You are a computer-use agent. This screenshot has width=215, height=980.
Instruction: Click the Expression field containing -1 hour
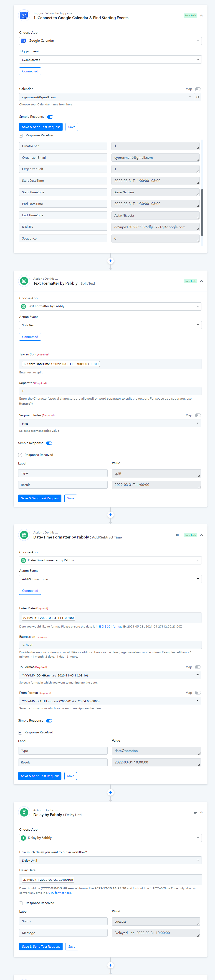click(110, 645)
